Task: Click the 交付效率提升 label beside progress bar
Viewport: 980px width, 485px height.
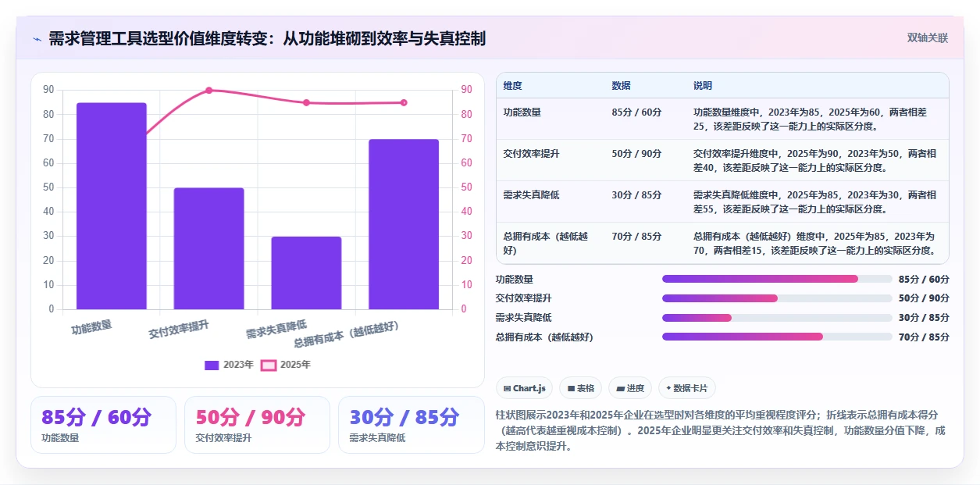Action: coord(524,298)
